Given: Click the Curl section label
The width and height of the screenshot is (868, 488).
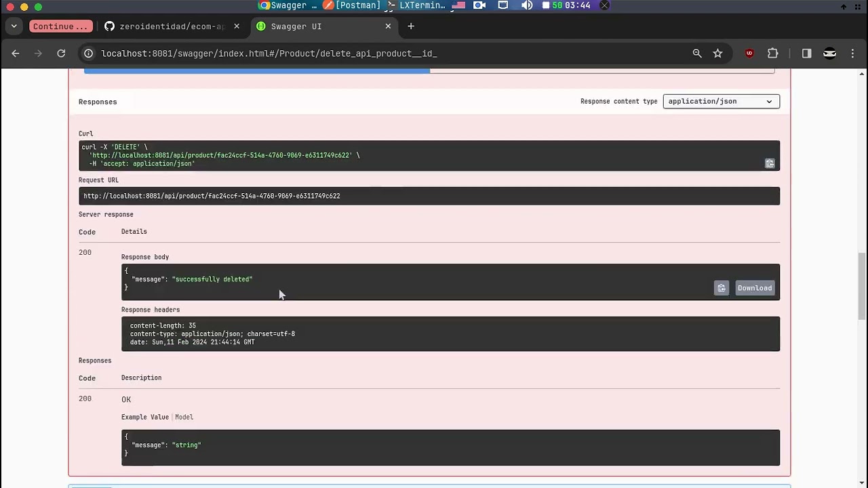Looking at the screenshot, I should coord(85,134).
